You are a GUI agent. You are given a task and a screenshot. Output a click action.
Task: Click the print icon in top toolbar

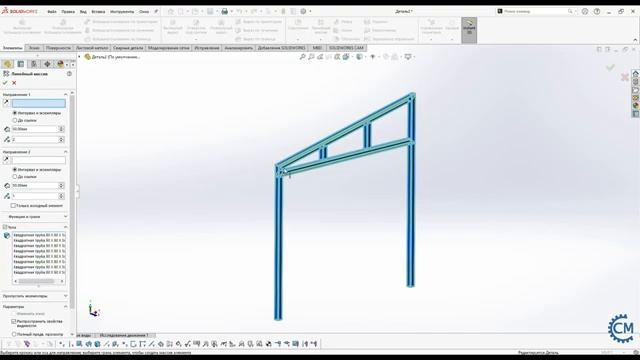coord(224,11)
